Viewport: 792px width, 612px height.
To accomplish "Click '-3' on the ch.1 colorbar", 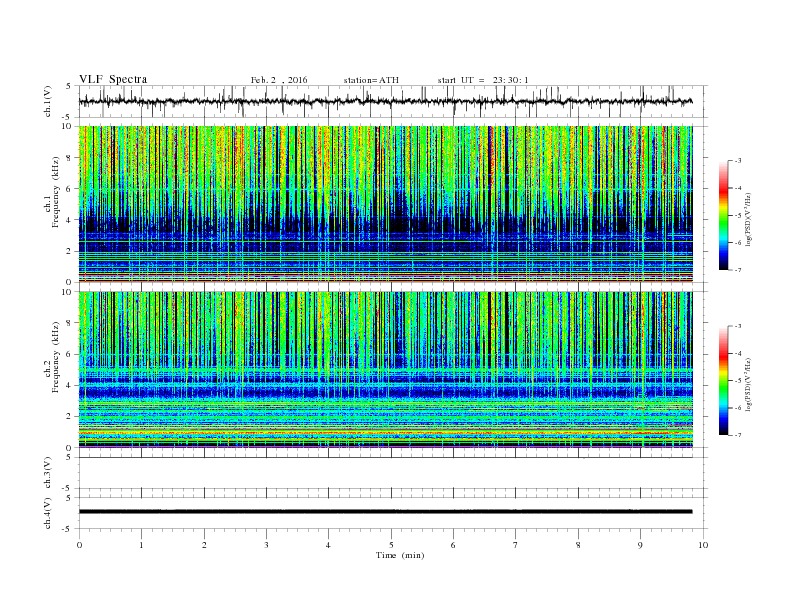I will (x=738, y=161).
